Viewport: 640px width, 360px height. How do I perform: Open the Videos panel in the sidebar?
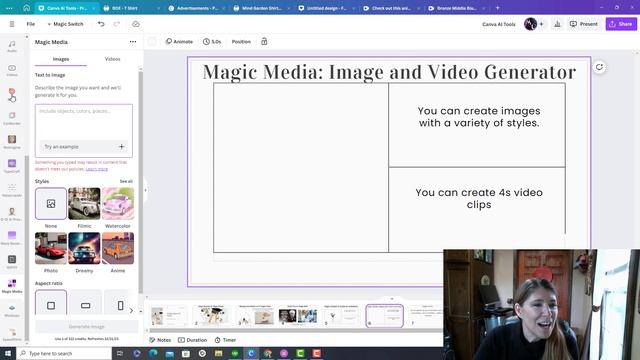[x=12, y=70]
